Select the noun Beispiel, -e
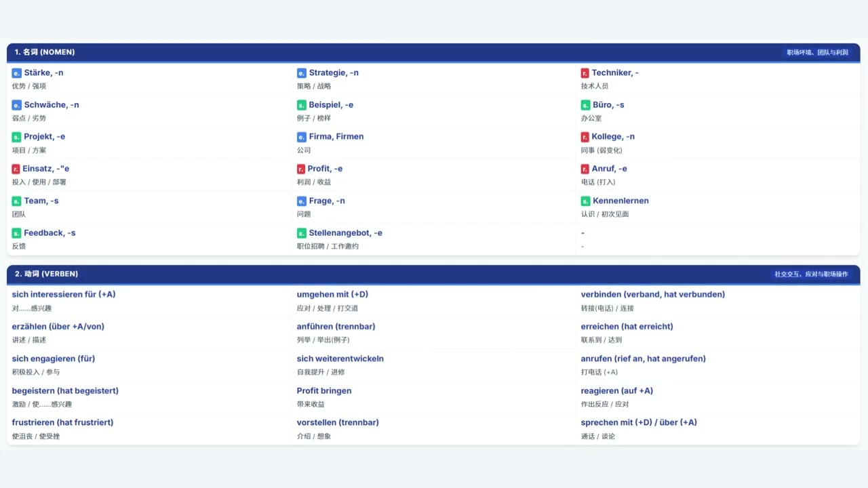Screen dimensions: 868x488 331,105
